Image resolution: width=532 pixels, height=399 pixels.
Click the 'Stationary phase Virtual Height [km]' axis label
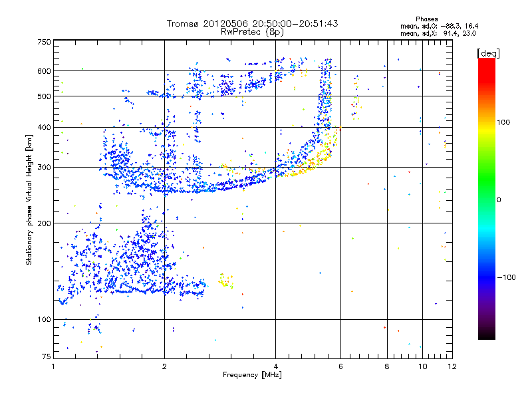coord(29,199)
